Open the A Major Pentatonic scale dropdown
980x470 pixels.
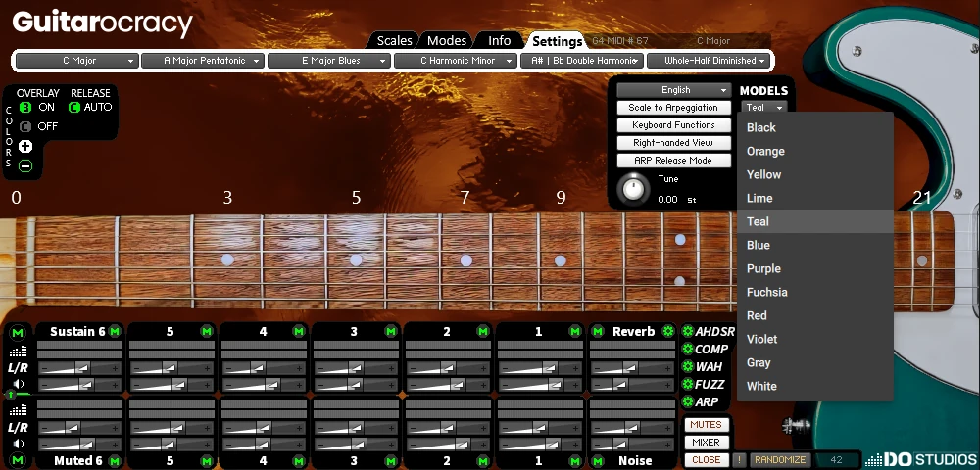pos(203,61)
